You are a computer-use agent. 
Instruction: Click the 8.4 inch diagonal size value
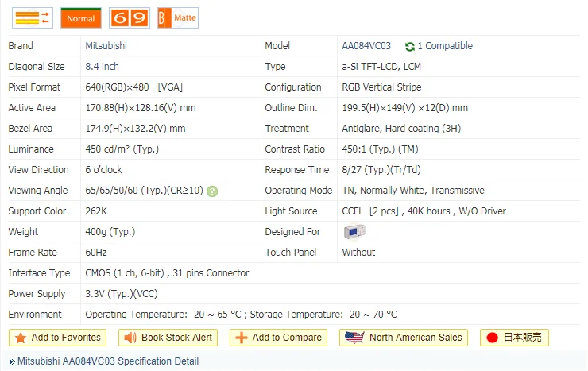click(x=102, y=66)
